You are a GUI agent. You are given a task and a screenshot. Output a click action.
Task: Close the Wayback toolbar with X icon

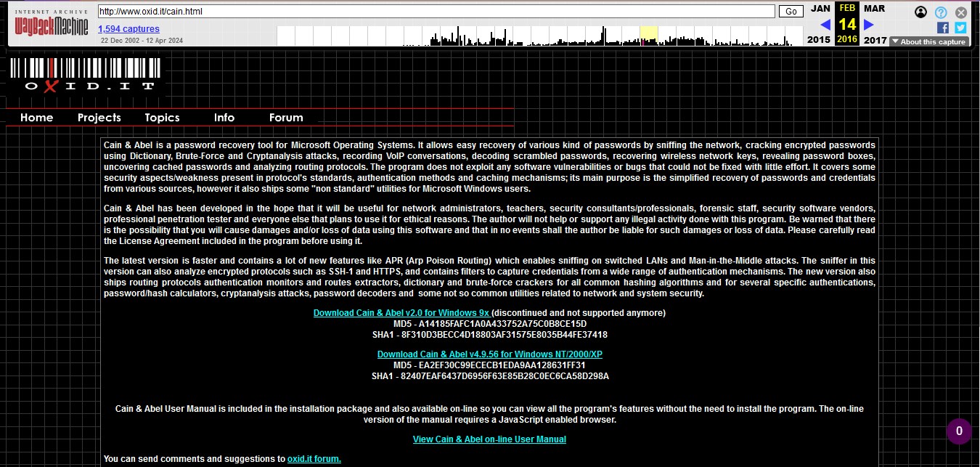coord(961,12)
